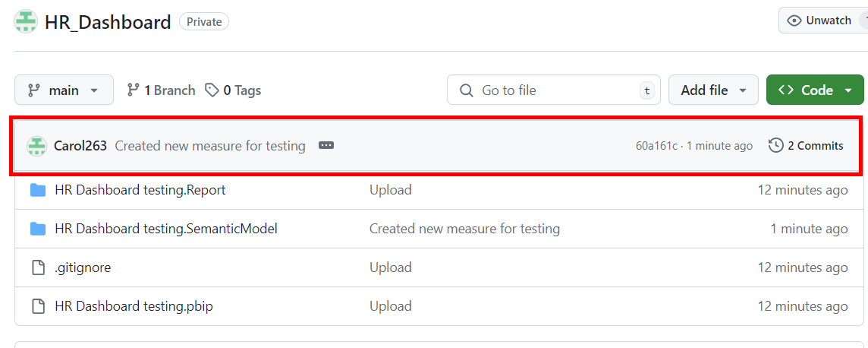This screenshot has height=348, width=868.
Task: Open the .gitignore file
Action: (x=83, y=267)
